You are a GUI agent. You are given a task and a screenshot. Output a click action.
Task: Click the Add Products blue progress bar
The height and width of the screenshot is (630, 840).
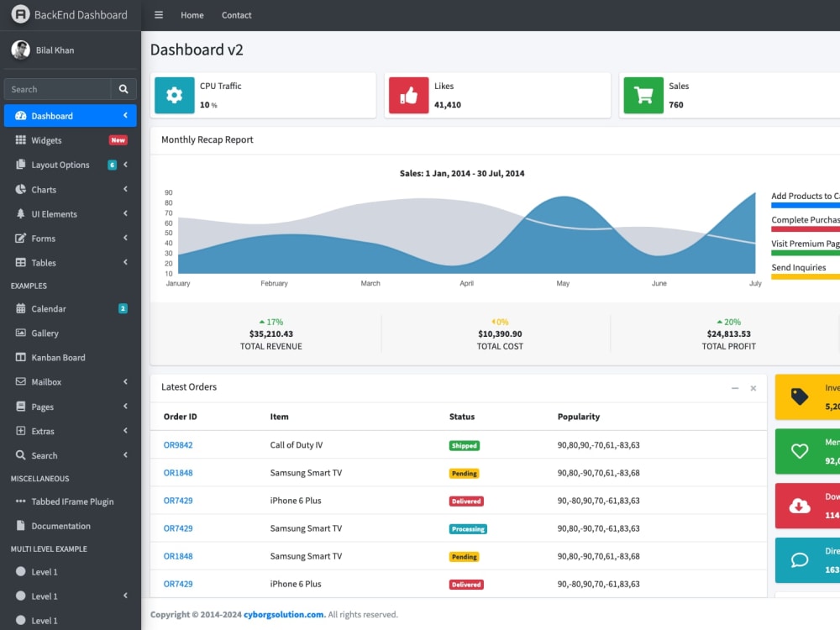806,205
